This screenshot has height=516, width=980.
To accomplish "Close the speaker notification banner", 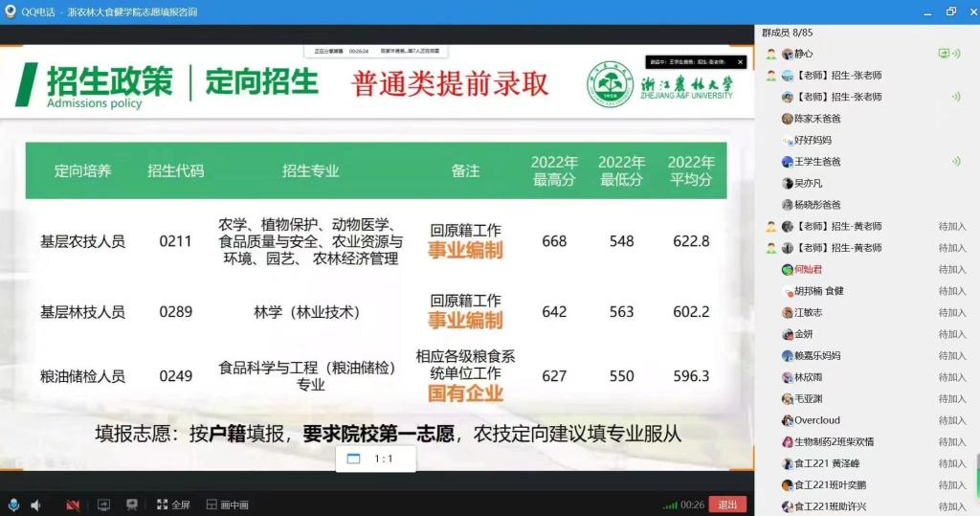I will pos(740,61).
